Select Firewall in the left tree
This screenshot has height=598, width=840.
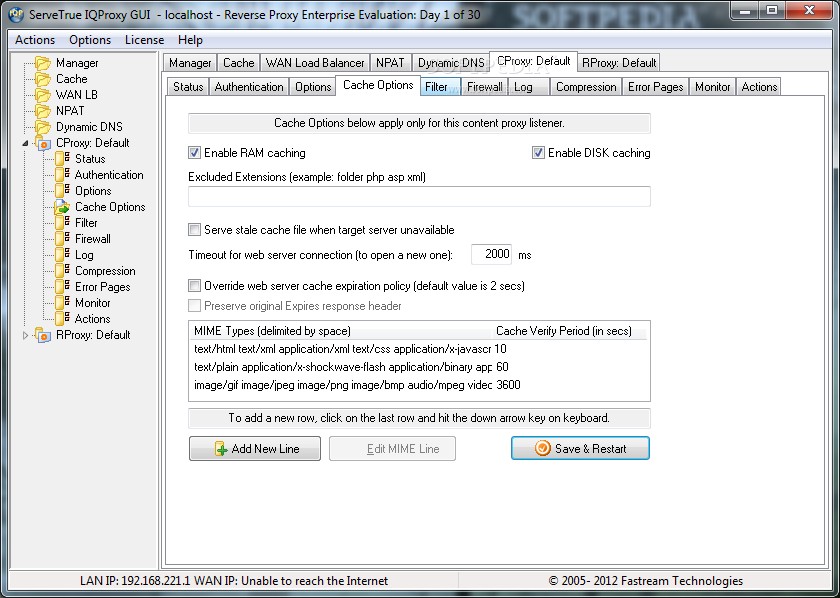[93, 239]
